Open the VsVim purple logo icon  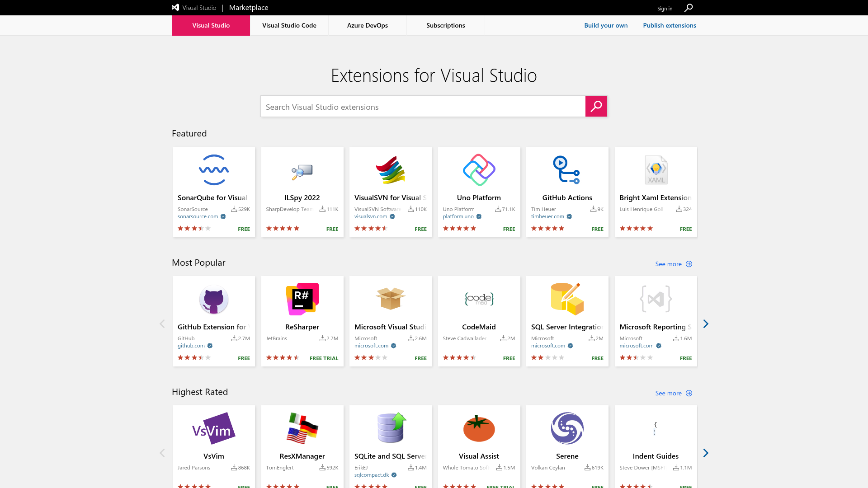[214, 428]
